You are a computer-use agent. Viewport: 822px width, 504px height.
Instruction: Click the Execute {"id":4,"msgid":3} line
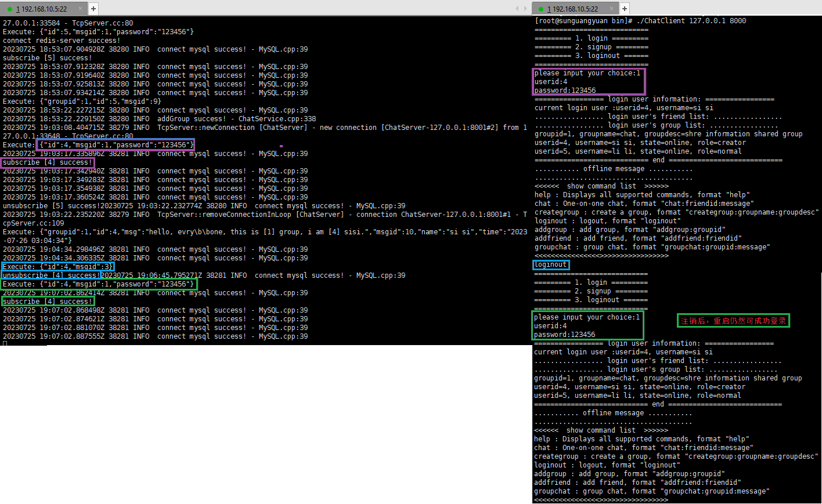[58, 267]
